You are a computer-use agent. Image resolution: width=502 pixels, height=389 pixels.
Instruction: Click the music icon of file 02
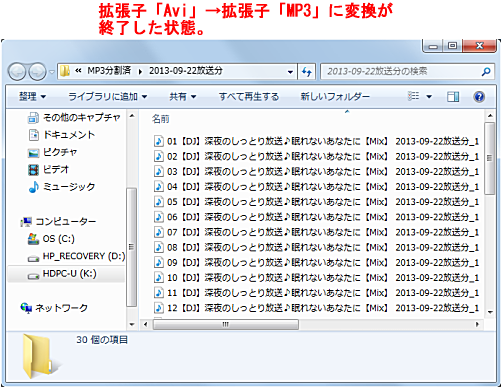coord(159,156)
